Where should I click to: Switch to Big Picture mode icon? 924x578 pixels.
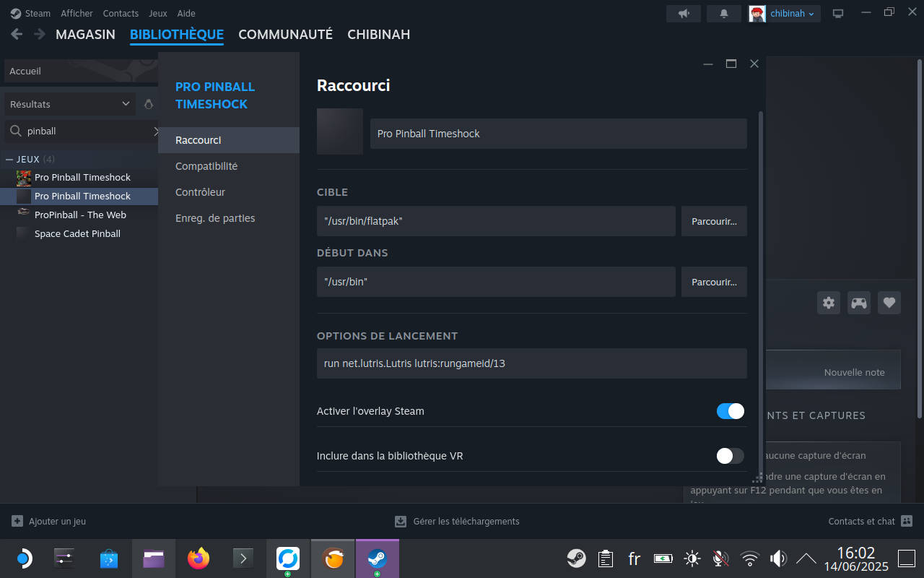coord(838,13)
